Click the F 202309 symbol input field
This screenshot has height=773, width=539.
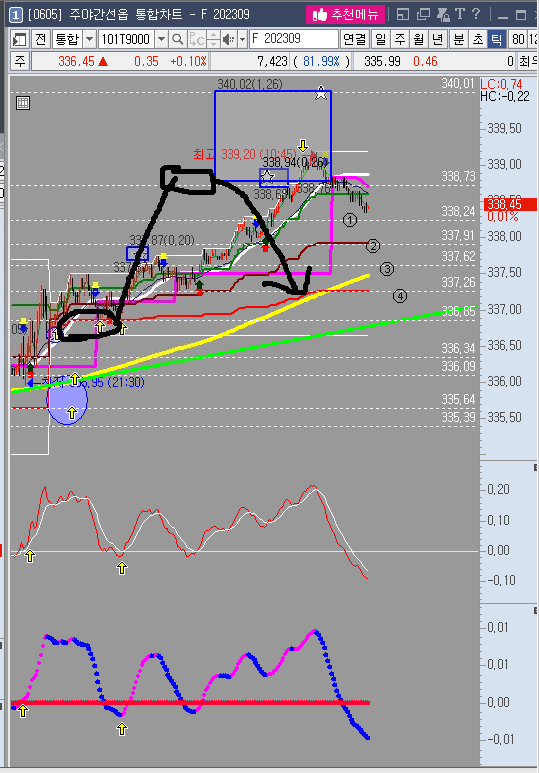coord(294,39)
